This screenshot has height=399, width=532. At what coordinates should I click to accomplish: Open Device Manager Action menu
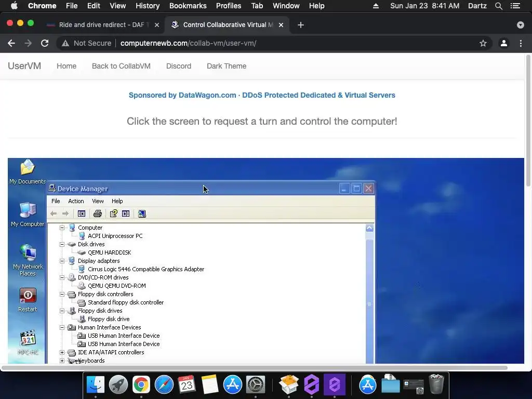coord(76,201)
